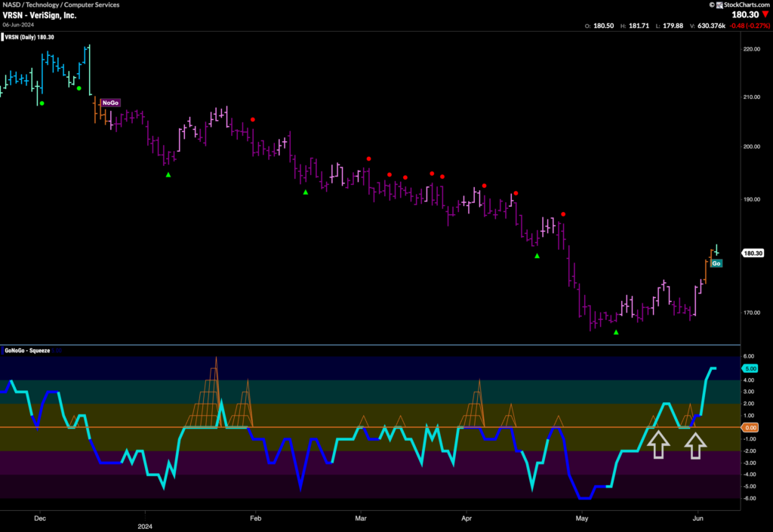The height and width of the screenshot is (532, 773).
Task: Select the purple "NoGo" signal label
Action: pos(110,103)
